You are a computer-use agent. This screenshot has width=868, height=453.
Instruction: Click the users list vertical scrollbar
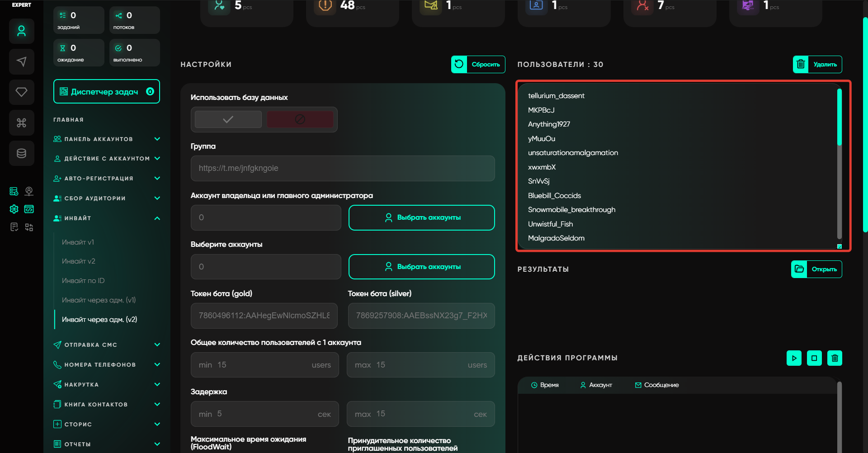pos(839,118)
